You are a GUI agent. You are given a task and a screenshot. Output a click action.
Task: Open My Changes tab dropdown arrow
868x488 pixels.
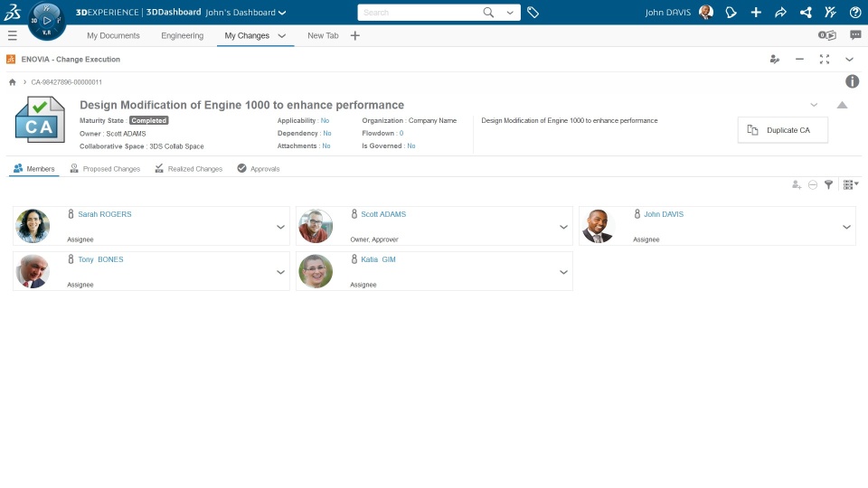point(282,36)
